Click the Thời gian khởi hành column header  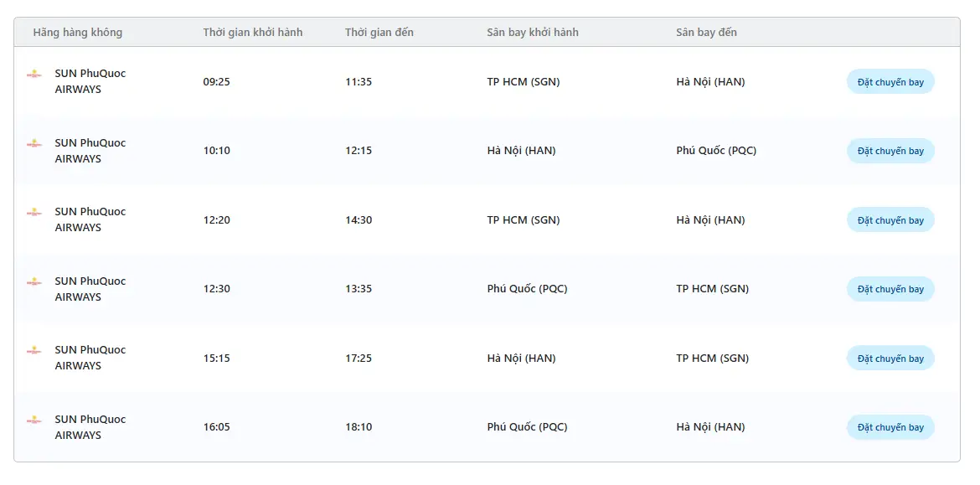click(x=253, y=33)
